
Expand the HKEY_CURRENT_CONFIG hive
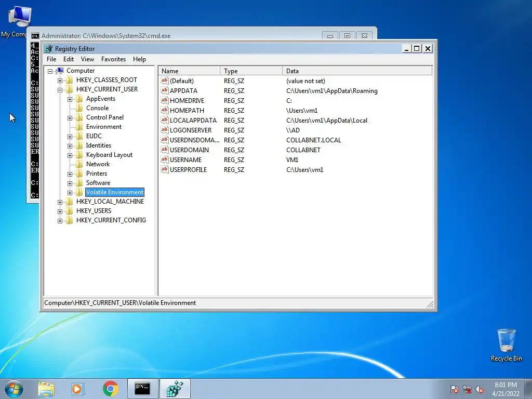pos(60,221)
